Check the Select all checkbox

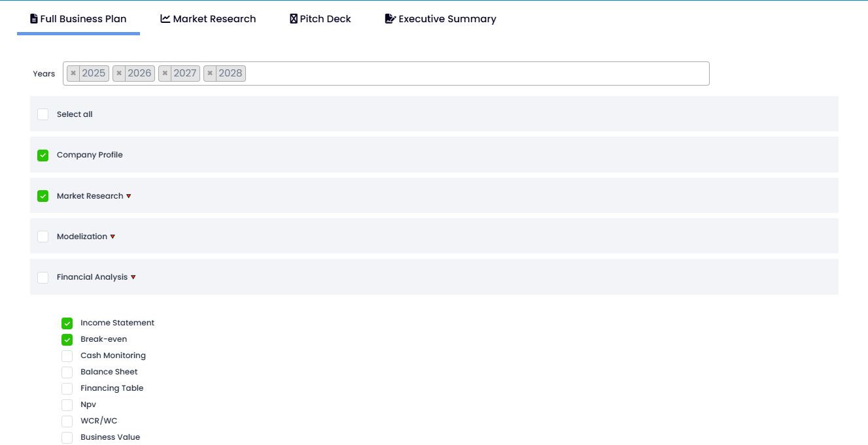[43, 114]
